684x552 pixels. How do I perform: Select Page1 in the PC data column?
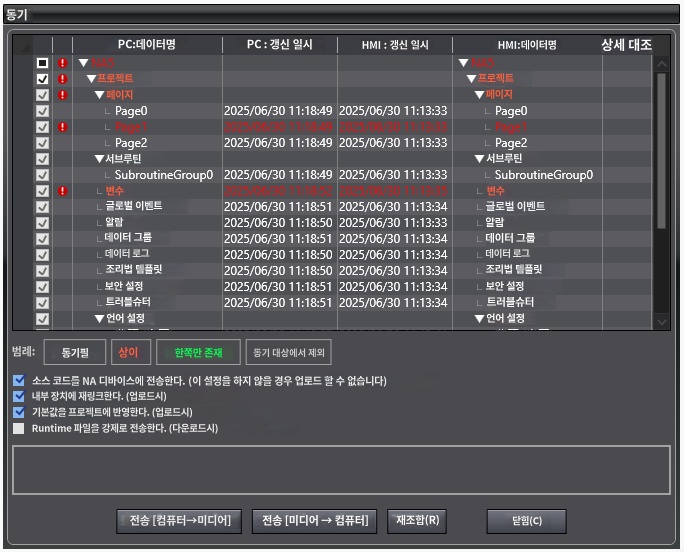click(131, 127)
